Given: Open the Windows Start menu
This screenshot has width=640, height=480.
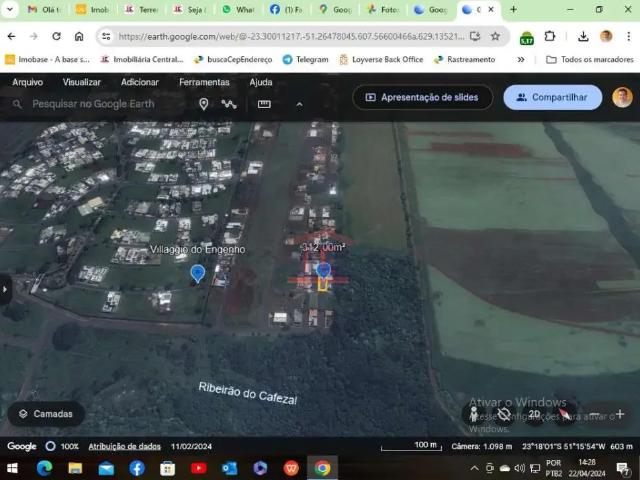Looking at the screenshot, I should click(x=12, y=468).
